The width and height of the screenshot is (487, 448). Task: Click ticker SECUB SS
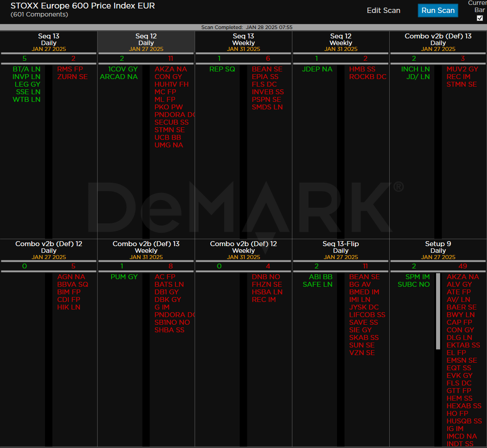tap(171, 122)
